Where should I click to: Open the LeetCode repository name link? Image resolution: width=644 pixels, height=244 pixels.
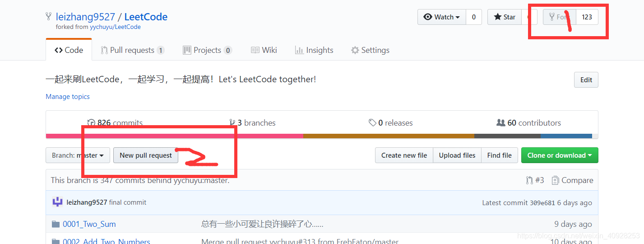(146, 17)
